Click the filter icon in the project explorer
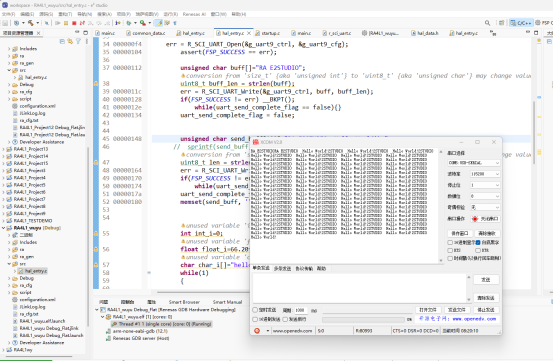Image resolution: width=554 pixels, height=361 pixels. click(78, 41)
